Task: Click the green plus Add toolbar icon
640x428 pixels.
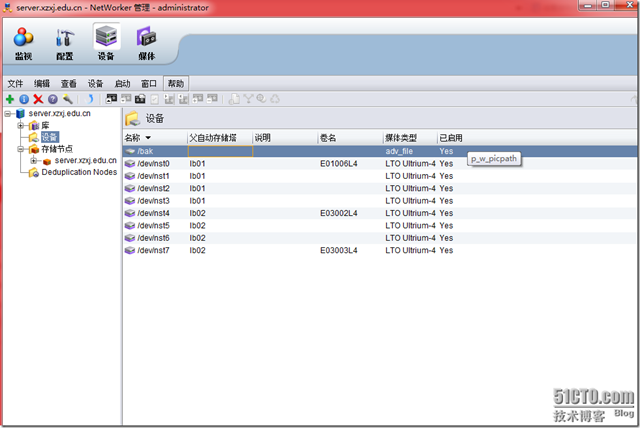Action: [10, 99]
